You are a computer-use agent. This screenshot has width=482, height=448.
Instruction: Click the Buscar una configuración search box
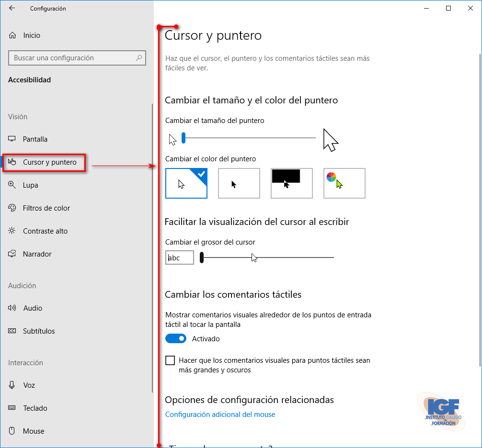click(x=77, y=58)
